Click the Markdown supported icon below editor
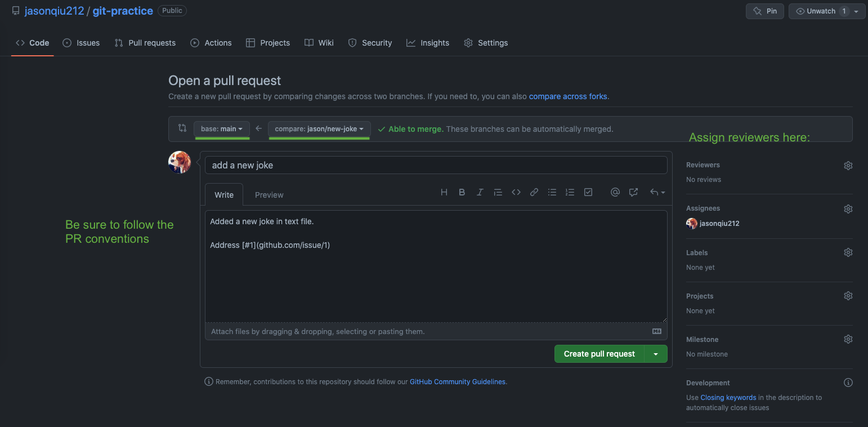Viewport: 868px width, 427px height. 657,331
